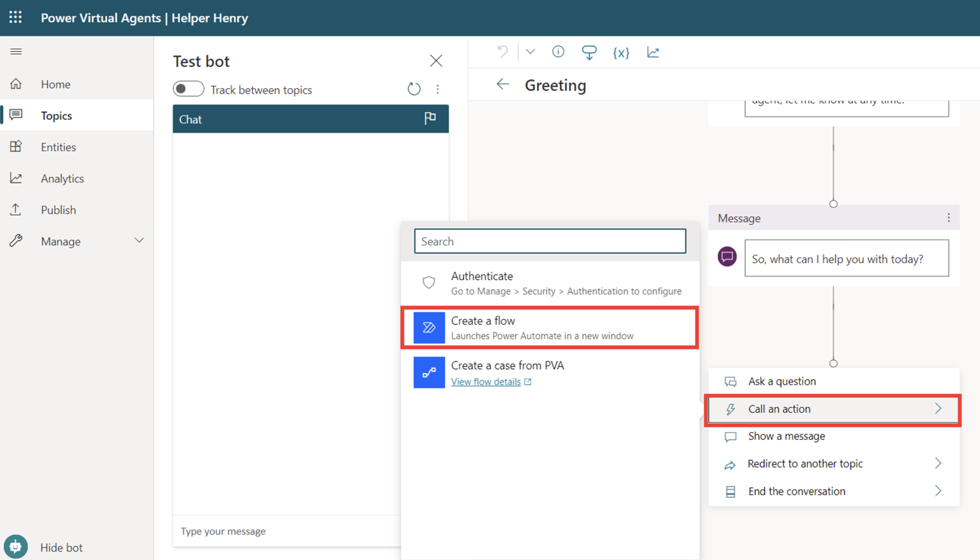Image resolution: width=980 pixels, height=560 pixels.
Task: Expand the Redirect to another topic arrow
Action: click(938, 463)
